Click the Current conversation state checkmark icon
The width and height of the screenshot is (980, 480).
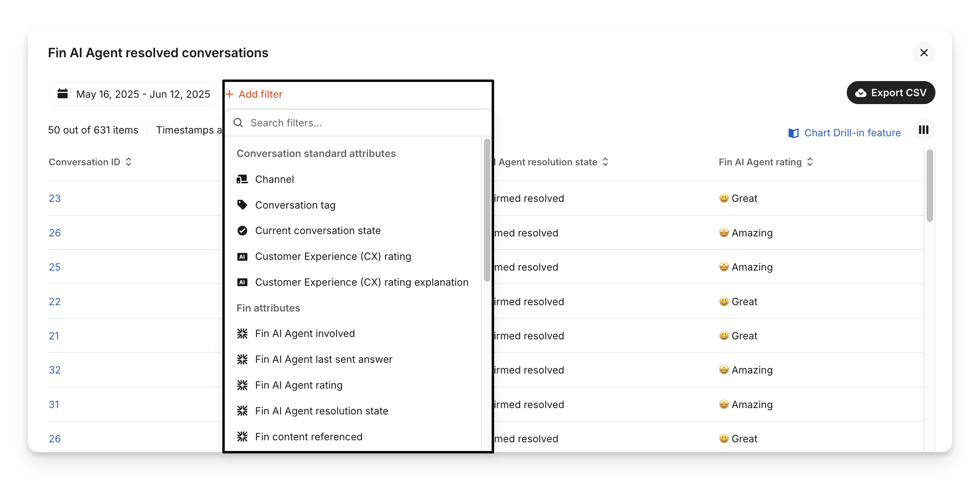coord(242,231)
